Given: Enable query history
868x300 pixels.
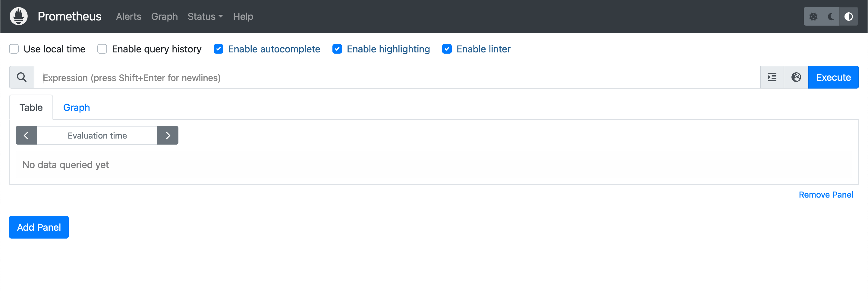Looking at the screenshot, I should point(102,49).
